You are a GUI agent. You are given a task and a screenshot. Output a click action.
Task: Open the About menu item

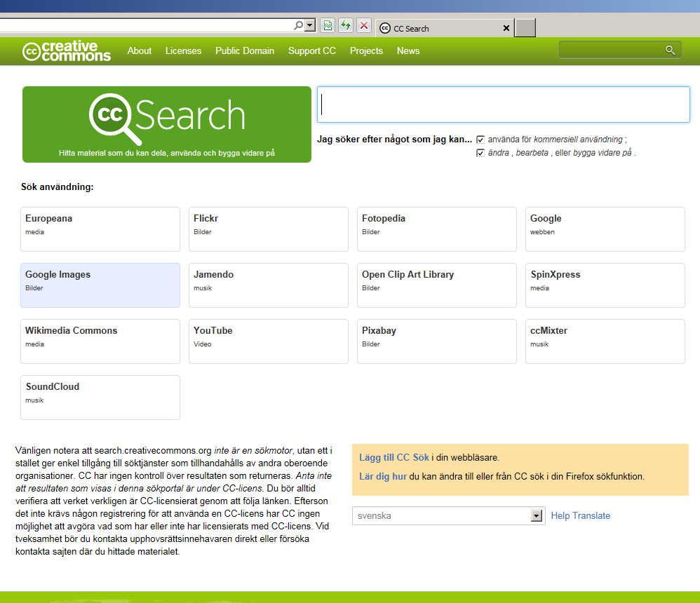tap(140, 51)
